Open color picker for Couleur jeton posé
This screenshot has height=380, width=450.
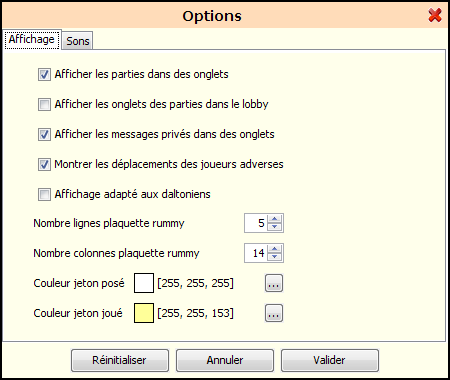click(x=274, y=283)
